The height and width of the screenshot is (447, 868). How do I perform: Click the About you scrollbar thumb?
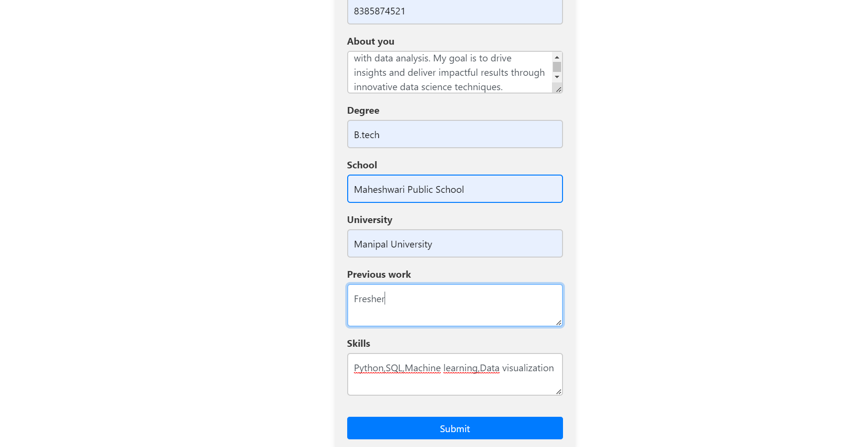[x=557, y=67]
